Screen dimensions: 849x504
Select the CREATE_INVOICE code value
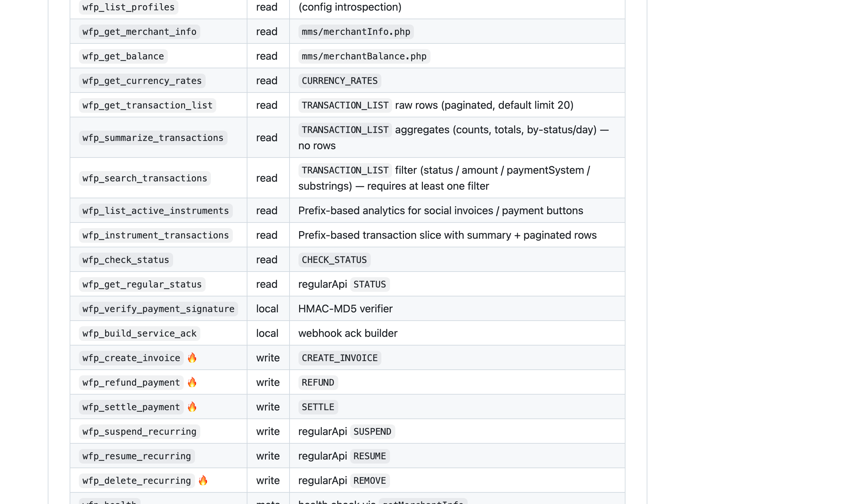[x=340, y=358]
